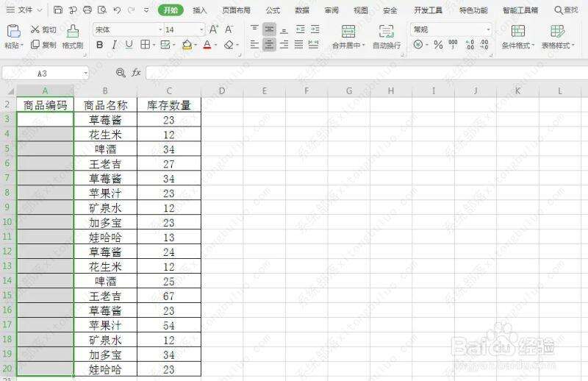Toggle Underline formatting
This screenshot has height=381, width=588.
(129, 45)
